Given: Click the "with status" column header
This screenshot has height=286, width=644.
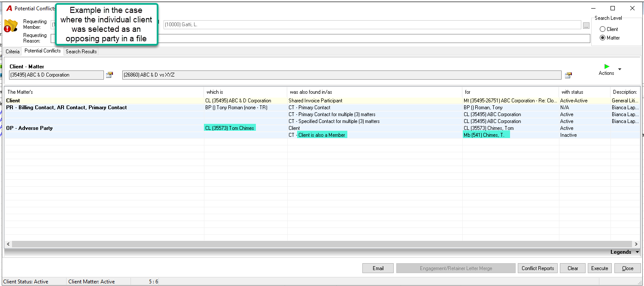Looking at the screenshot, I should pos(585,92).
